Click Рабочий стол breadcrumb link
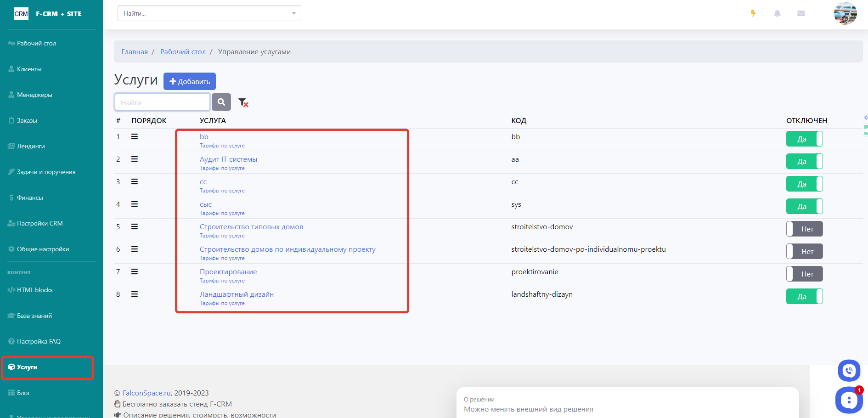Screen dimensions: 868x418 [183, 51]
